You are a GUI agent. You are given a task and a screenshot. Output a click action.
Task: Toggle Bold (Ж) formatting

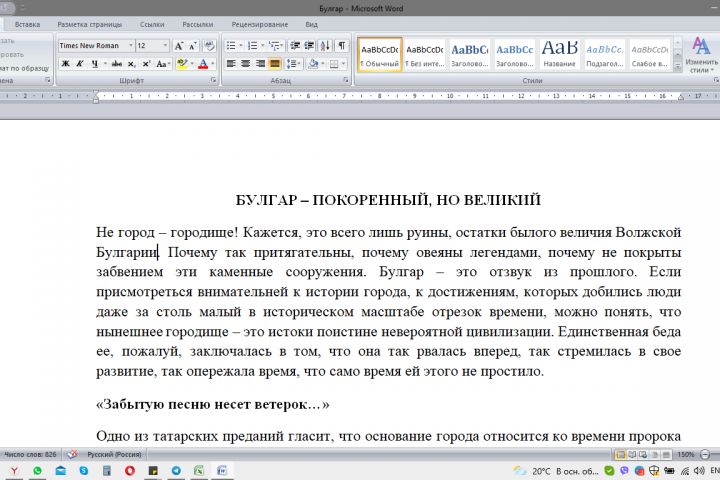click(66, 64)
